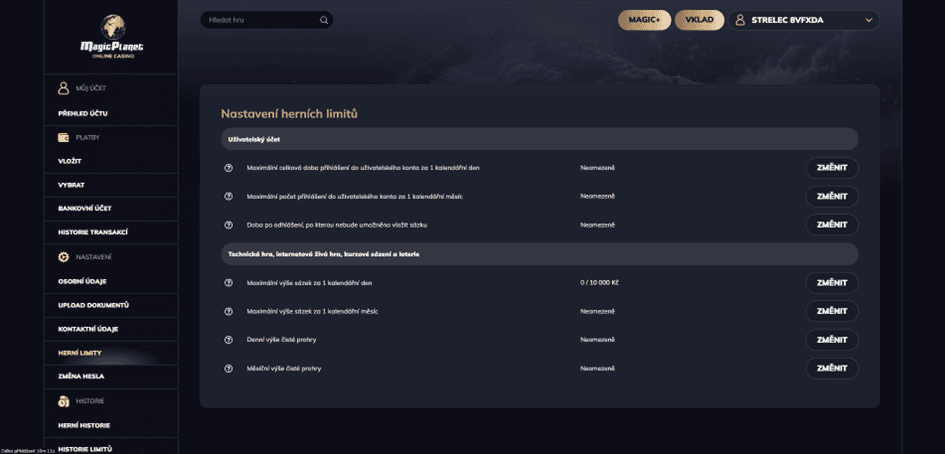
Task: Open help icon for maximum login time per day
Action: 228,168
